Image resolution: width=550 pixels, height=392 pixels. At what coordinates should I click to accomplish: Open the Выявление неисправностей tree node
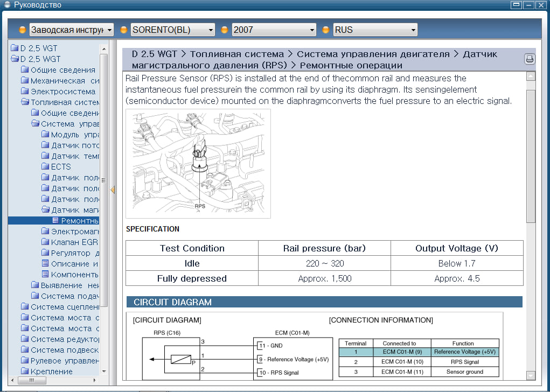(69, 285)
